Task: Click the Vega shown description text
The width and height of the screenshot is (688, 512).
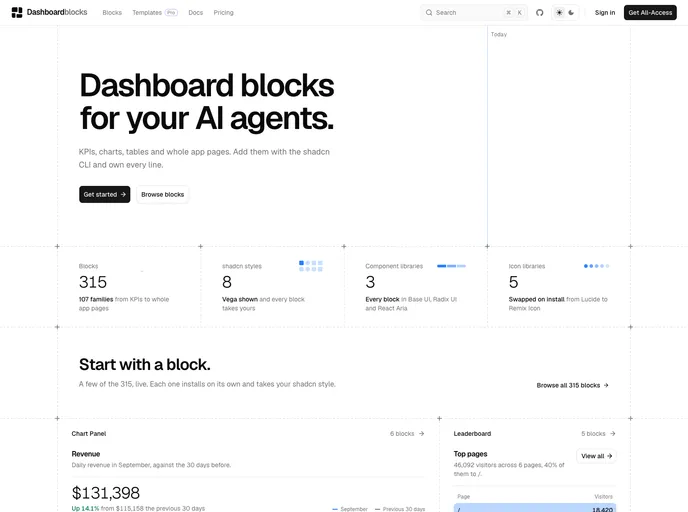Action: pyautogui.click(x=263, y=304)
